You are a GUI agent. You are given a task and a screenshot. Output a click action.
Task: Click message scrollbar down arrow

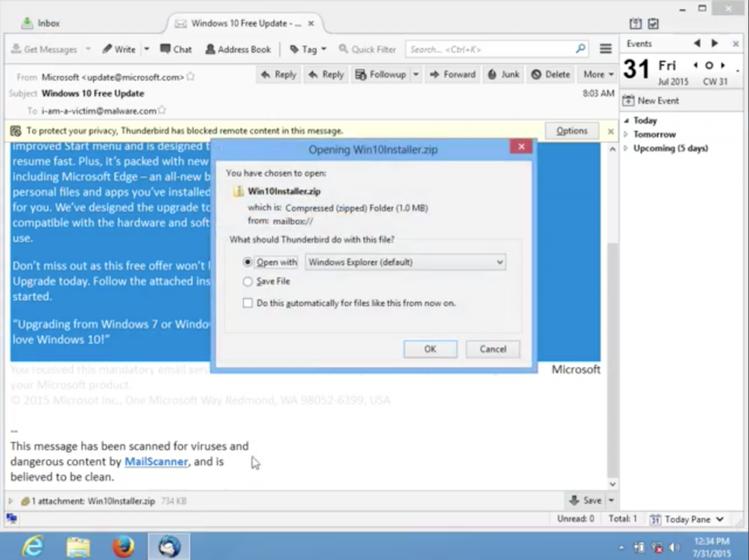612,484
